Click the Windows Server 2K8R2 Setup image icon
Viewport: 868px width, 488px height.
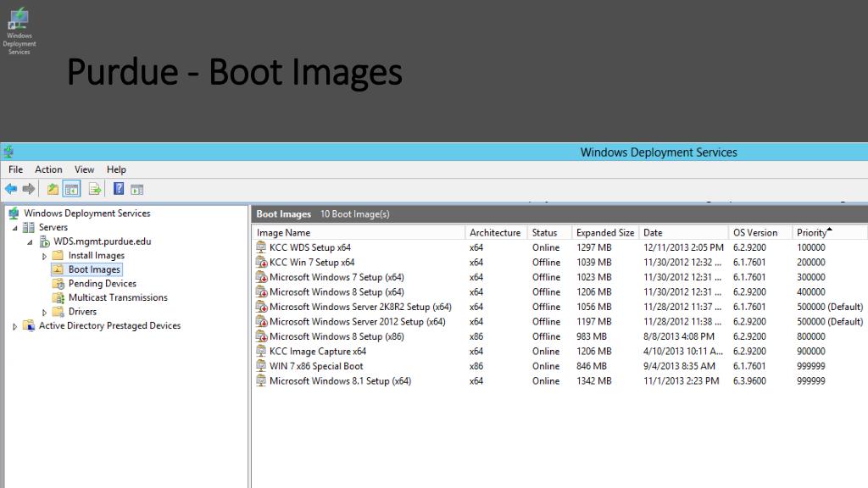[261, 307]
